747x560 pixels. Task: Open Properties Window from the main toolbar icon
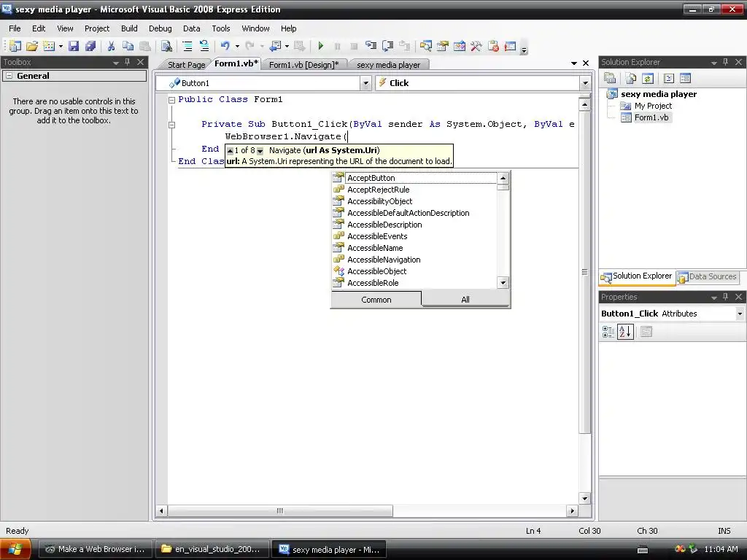[443, 46]
